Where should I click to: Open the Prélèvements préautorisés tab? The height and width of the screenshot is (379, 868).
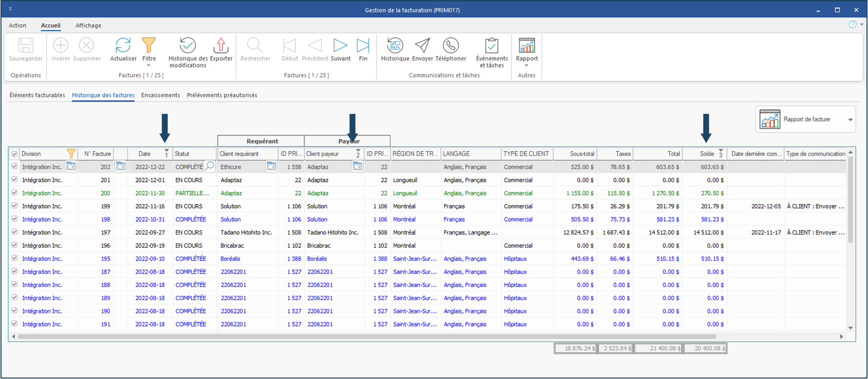pyautogui.click(x=222, y=95)
